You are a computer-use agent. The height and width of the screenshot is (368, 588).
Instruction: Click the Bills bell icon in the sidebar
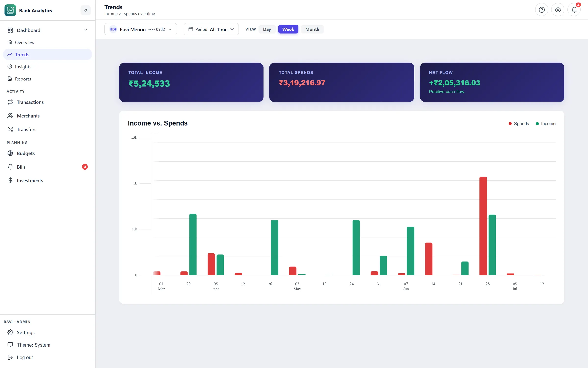tap(10, 167)
